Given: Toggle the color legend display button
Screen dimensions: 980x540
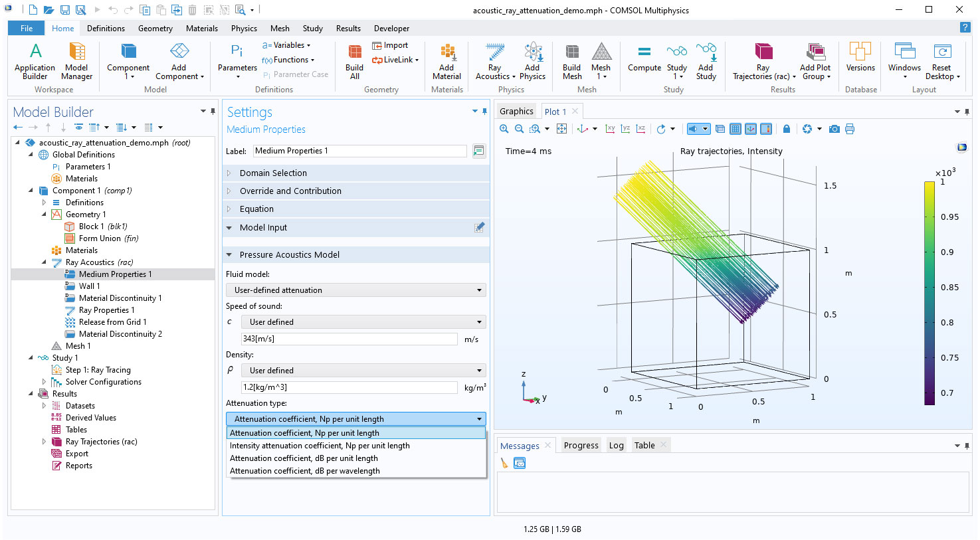Looking at the screenshot, I should point(766,129).
